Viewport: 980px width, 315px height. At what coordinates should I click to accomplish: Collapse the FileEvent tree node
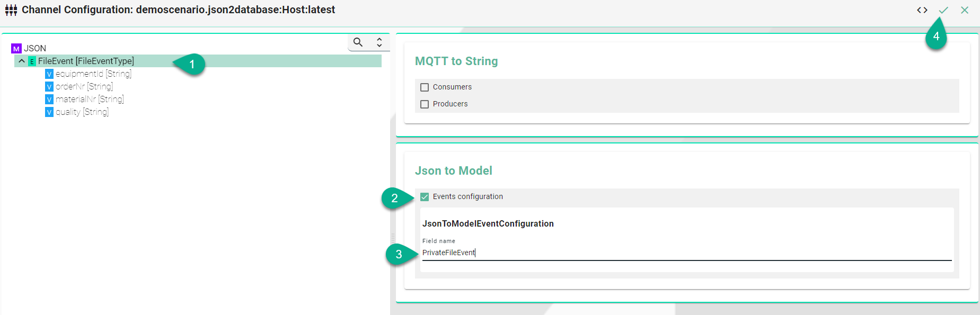tap(22, 61)
